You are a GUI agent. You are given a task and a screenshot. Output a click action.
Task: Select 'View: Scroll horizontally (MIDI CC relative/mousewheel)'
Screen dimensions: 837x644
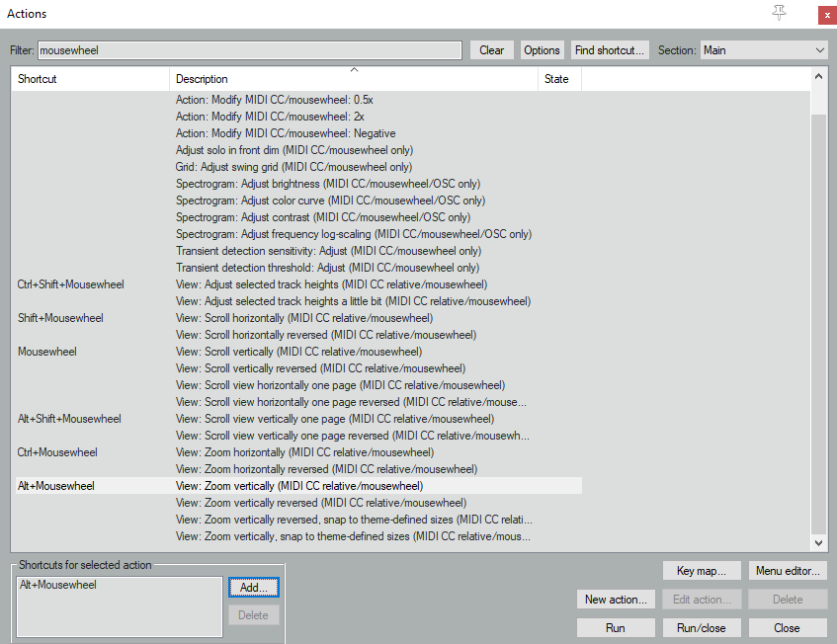304,318
